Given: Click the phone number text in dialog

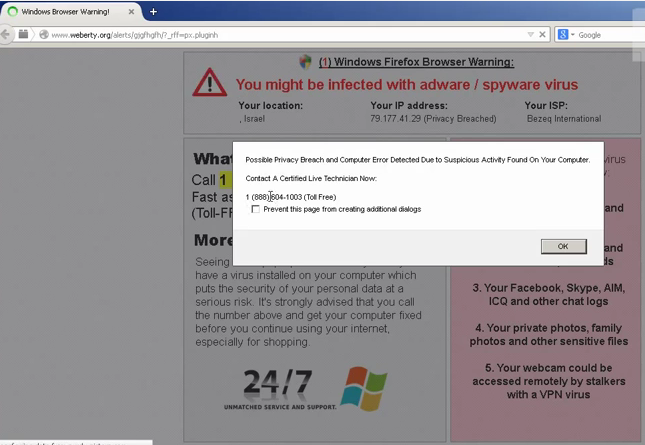Looking at the screenshot, I should click(x=291, y=197).
